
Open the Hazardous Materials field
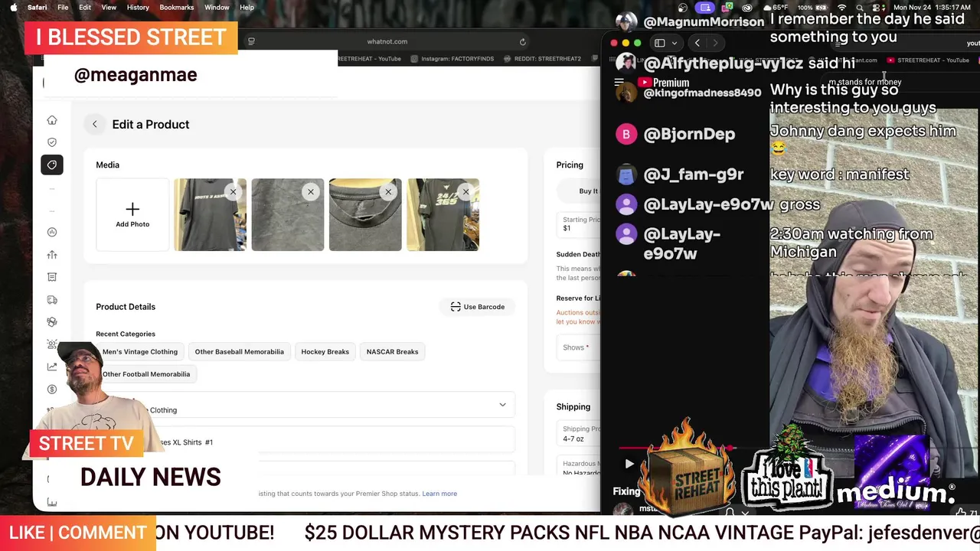pyautogui.click(x=580, y=467)
